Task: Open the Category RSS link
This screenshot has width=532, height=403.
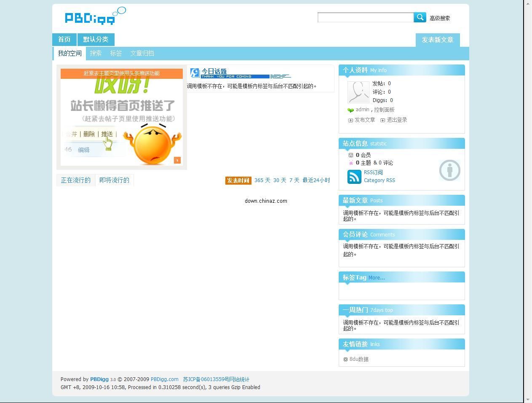Action: pyautogui.click(x=380, y=180)
